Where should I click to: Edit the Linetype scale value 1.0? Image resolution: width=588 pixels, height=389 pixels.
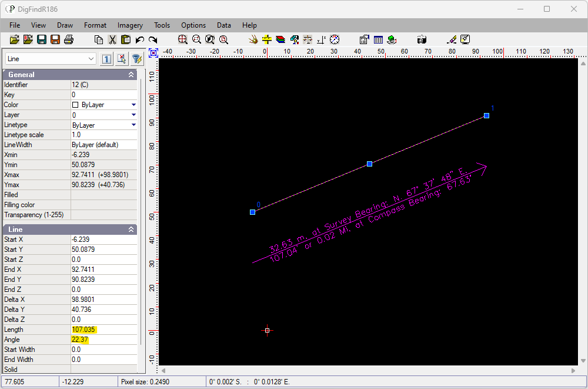point(104,135)
